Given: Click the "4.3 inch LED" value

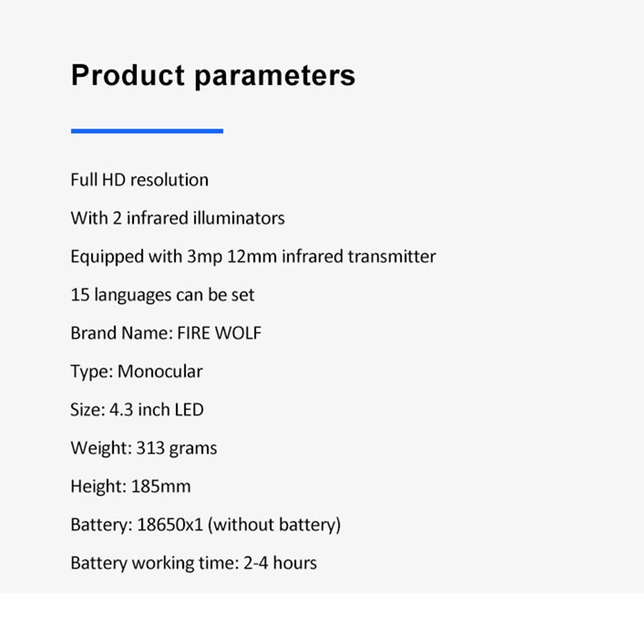Looking at the screenshot, I should [x=157, y=410].
